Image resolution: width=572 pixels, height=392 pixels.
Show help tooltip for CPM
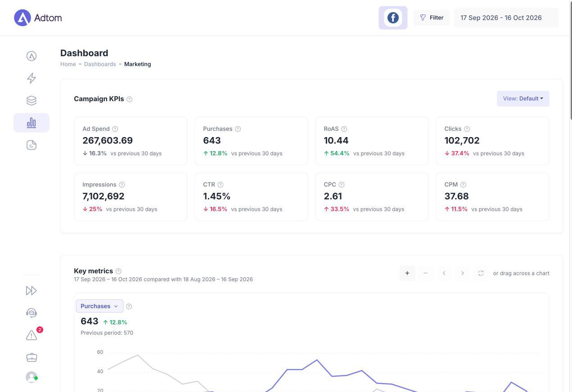coord(464,185)
